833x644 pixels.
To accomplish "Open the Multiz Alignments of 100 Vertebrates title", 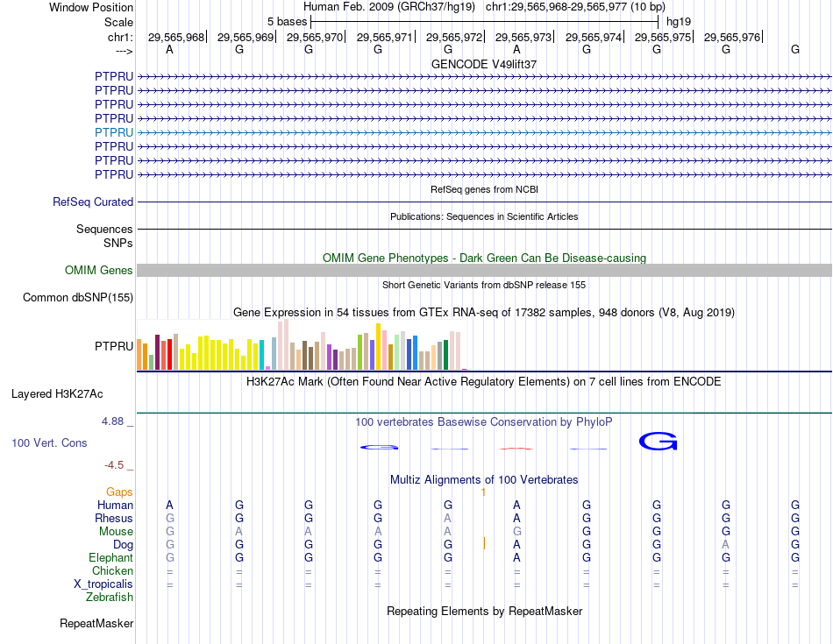I will pos(484,479).
